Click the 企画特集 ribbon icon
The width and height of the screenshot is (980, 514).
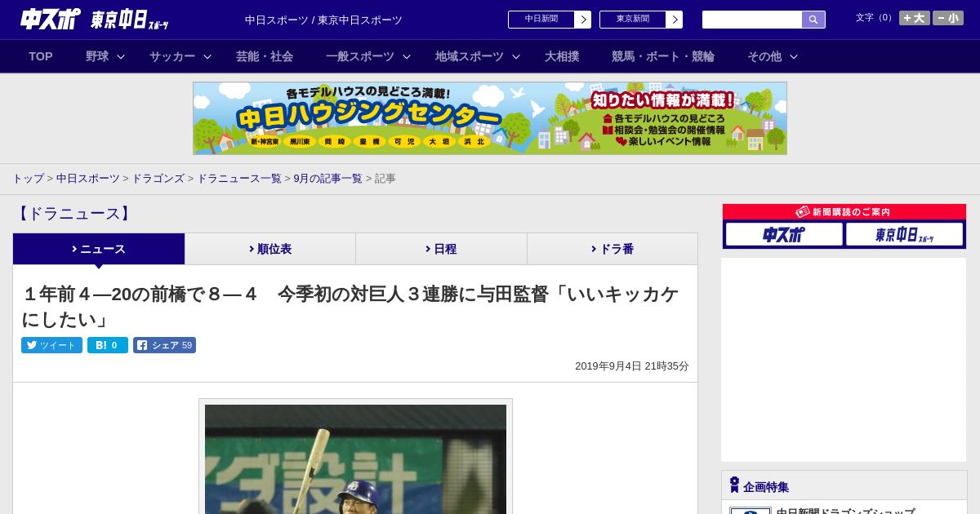tap(734, 485)
